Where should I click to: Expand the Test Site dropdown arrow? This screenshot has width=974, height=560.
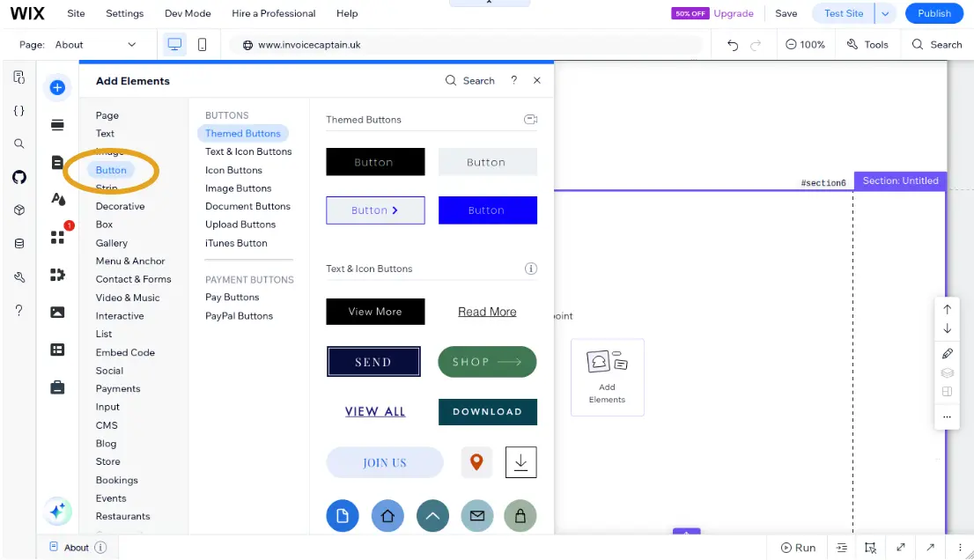click(885, 14)
